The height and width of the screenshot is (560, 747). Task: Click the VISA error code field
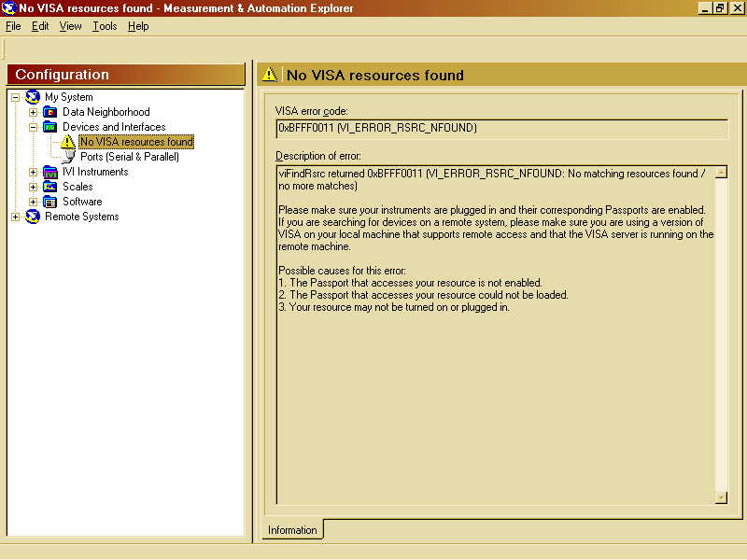coord(501,128)
